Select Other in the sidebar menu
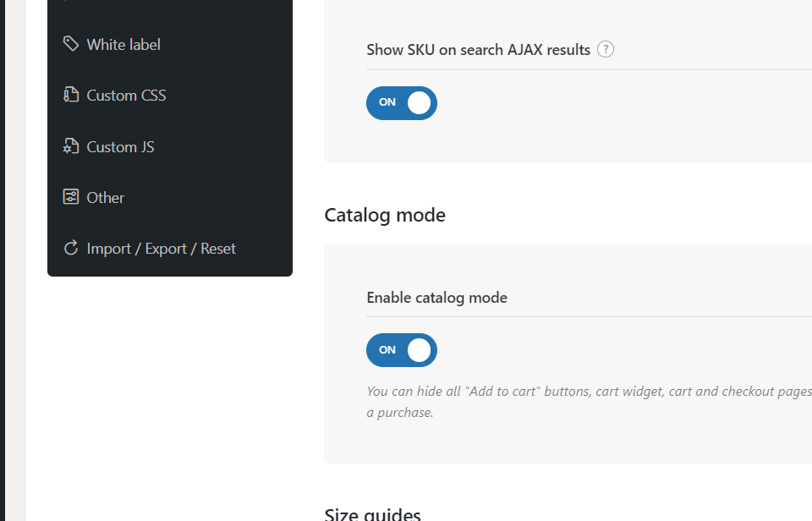812x521 pixels. point(106,198)
